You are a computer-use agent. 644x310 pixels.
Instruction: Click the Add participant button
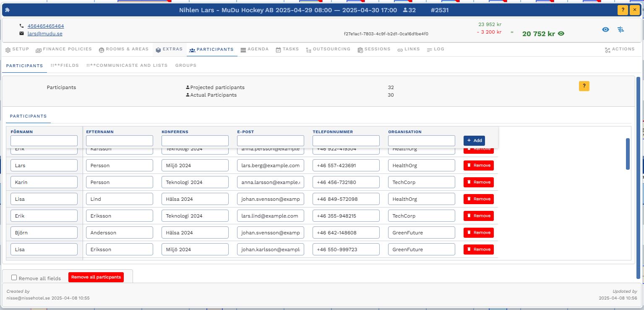(474, 140)
